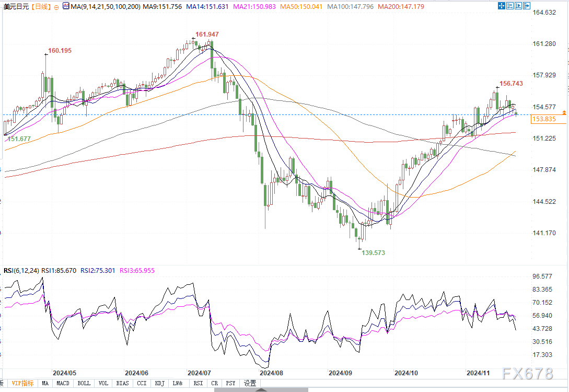The width and height of the screenshot is (569, 392).
Task: Click the 2024/09 date axis label
Action: 340,373
